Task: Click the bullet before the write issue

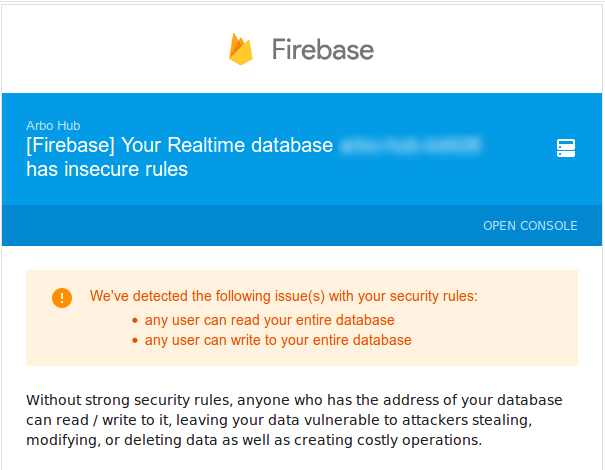Action: click(135, 340)
